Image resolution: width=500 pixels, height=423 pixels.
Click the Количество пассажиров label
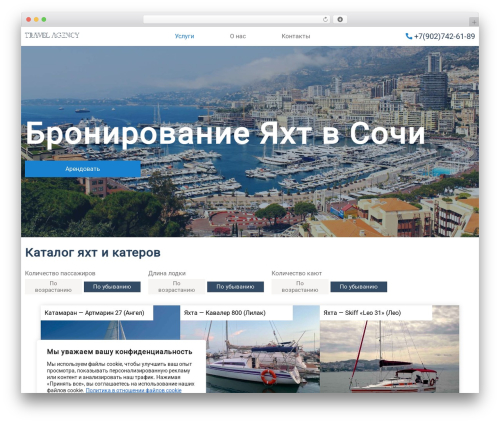click(60, 273)
